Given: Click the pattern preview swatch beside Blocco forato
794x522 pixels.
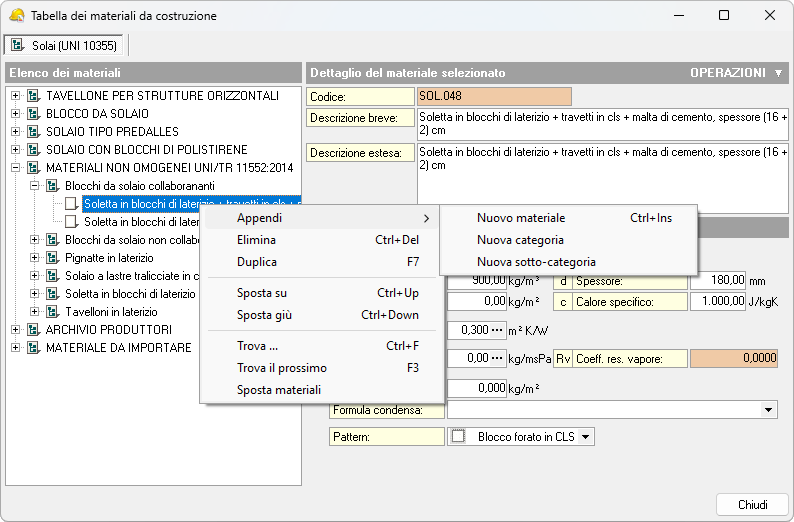Looking at the screenshot, I should point(459,436).
